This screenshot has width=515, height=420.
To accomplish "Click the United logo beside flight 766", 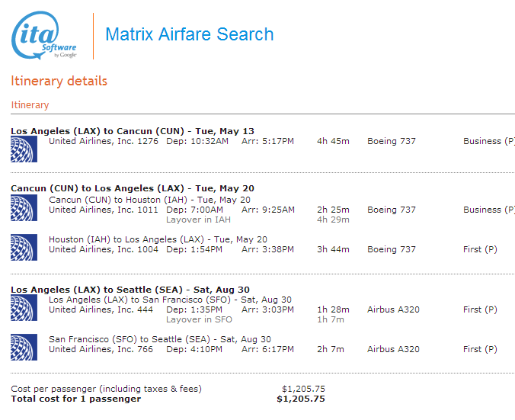I will tap(24, 347).
